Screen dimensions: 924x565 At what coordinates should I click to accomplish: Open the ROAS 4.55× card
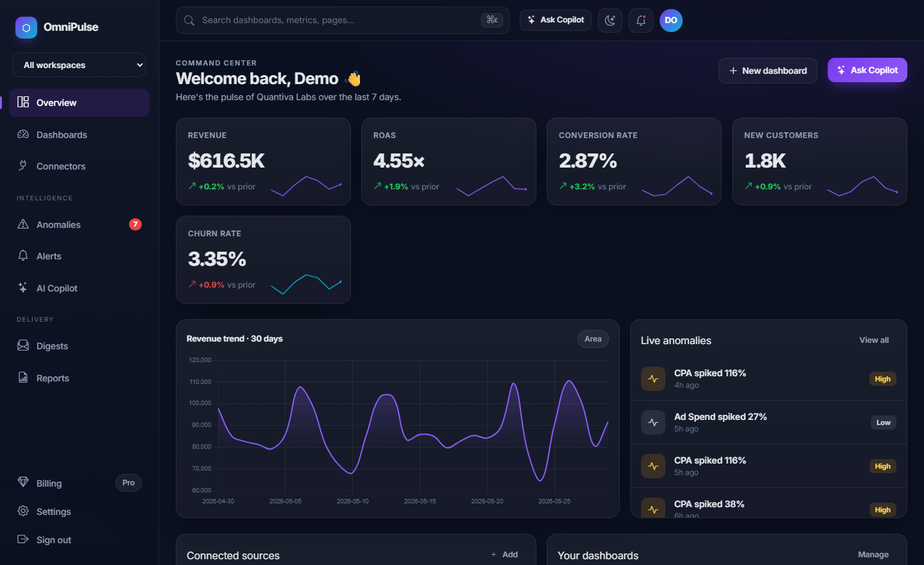pos(449,161)
